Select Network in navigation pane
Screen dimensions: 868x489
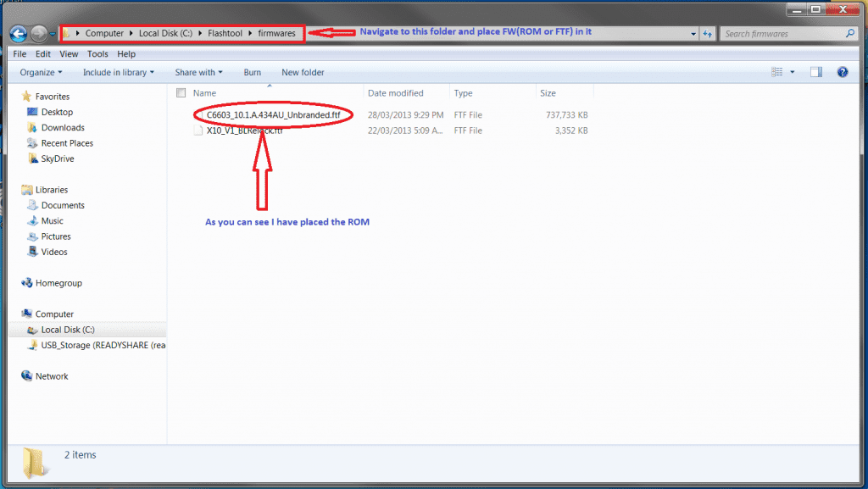(x=52, y=376)
